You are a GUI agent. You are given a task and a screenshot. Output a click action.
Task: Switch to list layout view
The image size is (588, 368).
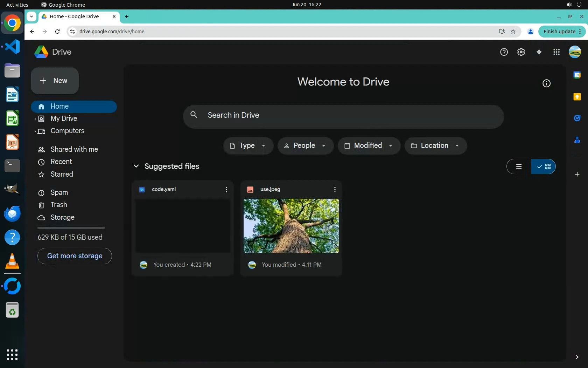pos(519,166)
